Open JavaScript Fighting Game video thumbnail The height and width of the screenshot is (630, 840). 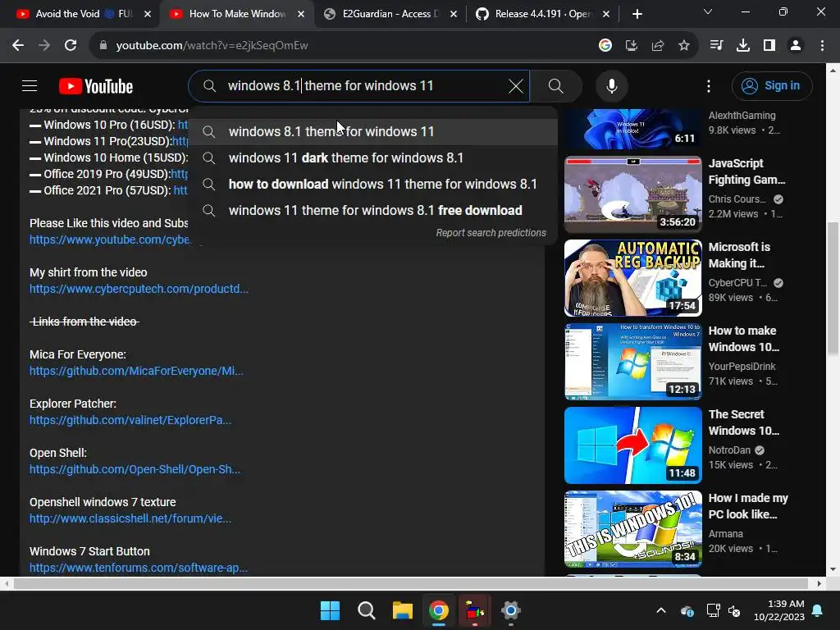(x=632, y=194)
